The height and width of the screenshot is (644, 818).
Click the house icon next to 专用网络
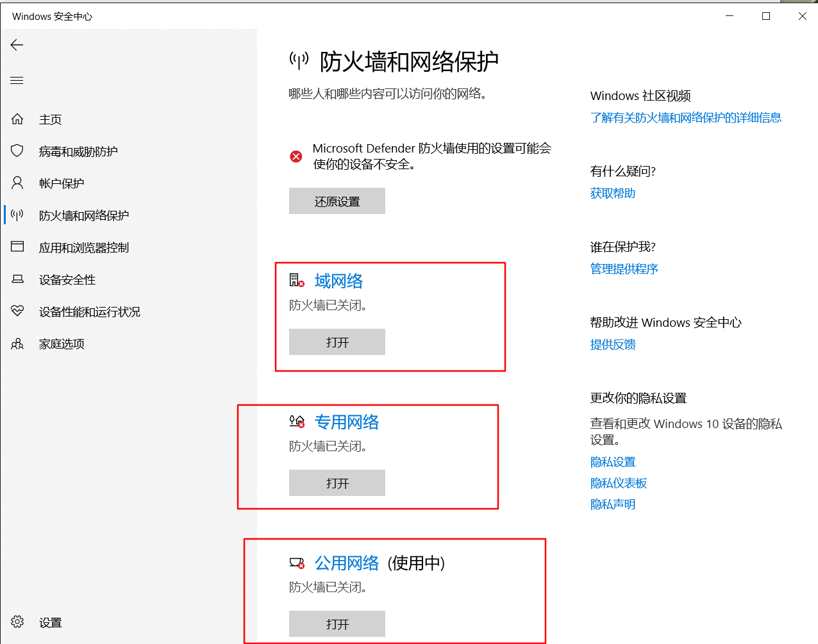[x=297, y=421]
